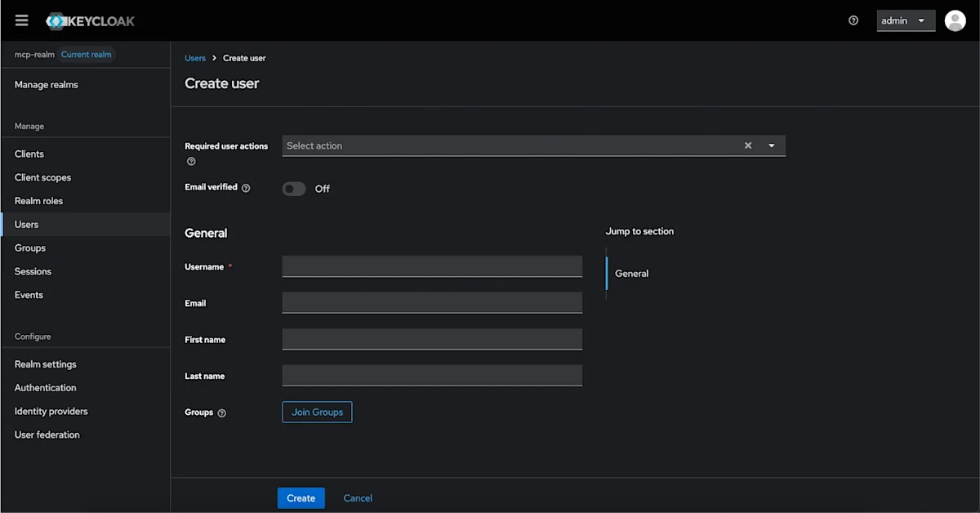Click the mcp-realm name label
The height and width of the screenshot is (513, 980).
pyautogui.click(x=33, y=55)
